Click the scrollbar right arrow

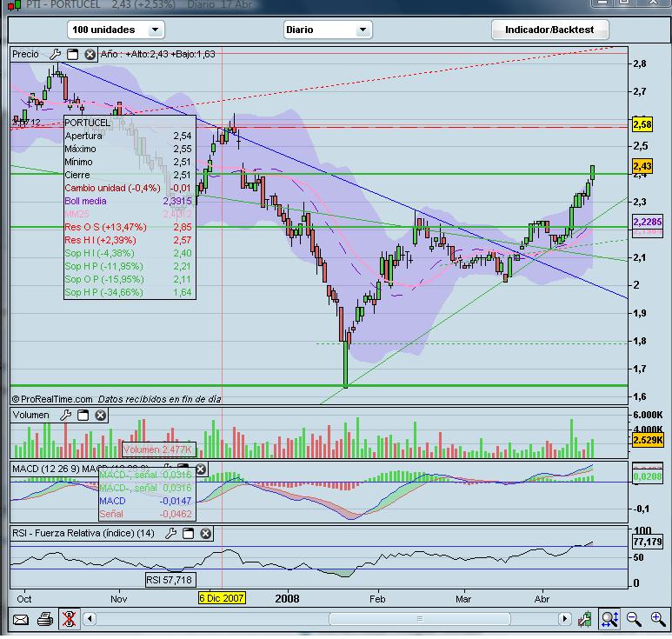click(x=564, y=619)
